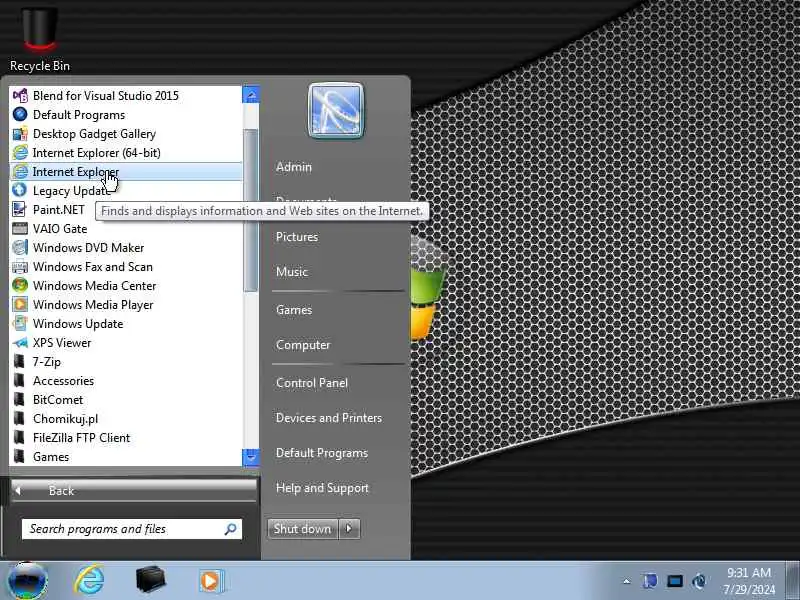Open Blend for Visual Studio 2015 icon
Viewport: 800px width, 600px height.
[20, 95]
